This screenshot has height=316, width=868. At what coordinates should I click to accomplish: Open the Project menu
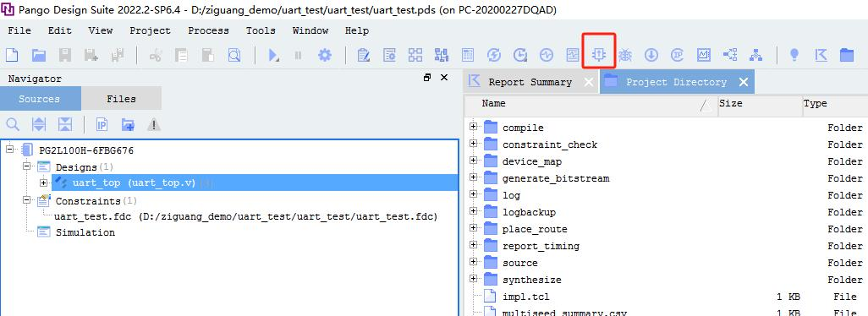[150, 30]
